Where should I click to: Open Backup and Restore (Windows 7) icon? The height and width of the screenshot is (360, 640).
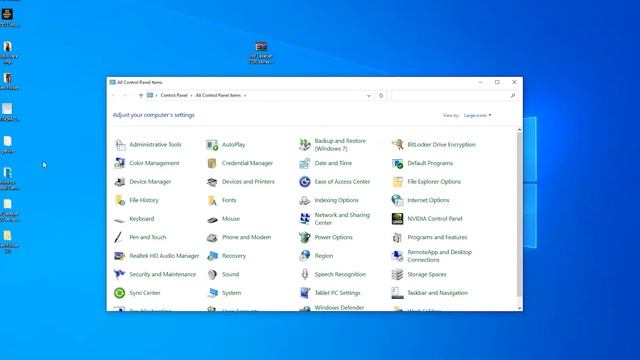click(x=305, y=144)
